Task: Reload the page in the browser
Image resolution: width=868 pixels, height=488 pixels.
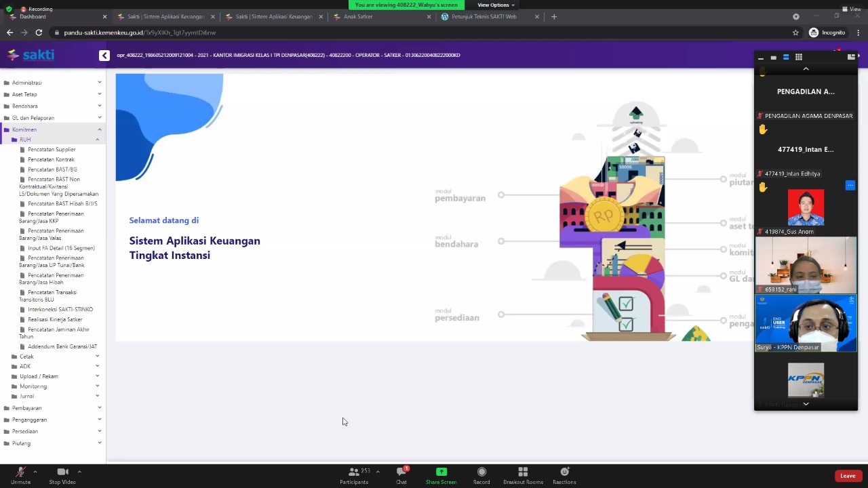Action: (39, 33)
